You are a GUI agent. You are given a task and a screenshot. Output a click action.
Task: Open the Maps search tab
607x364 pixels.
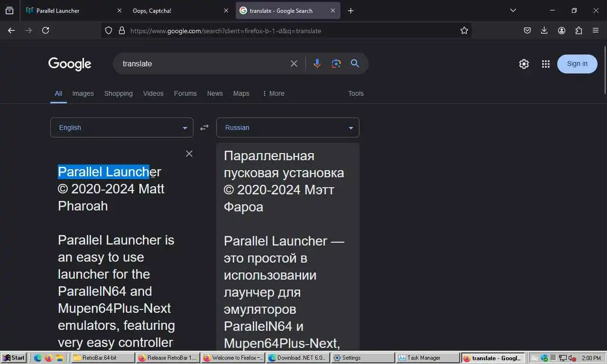click(x=241, y=93)
